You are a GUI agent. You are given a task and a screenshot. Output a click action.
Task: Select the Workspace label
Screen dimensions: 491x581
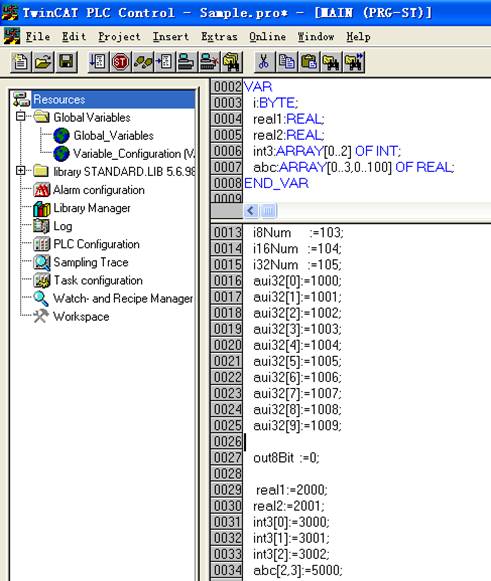(81, 317)
